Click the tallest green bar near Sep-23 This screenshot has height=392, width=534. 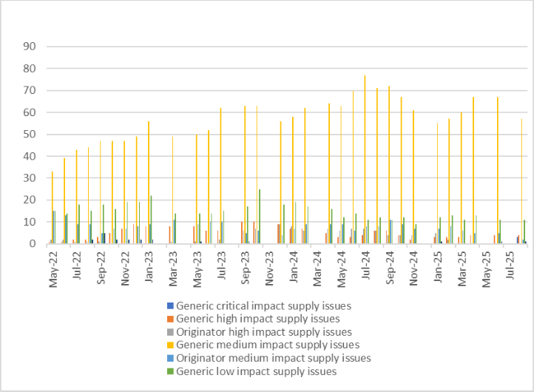click(x=260, y=216)
